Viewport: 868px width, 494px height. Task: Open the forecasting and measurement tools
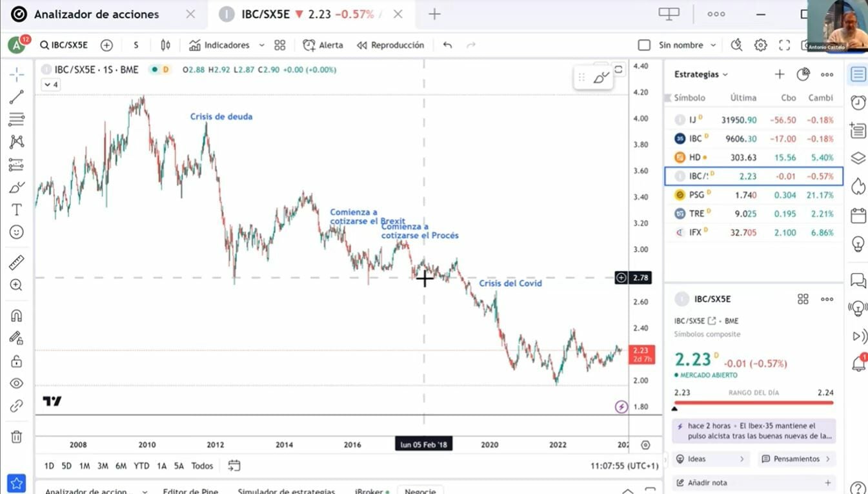(x=17, y=165)
